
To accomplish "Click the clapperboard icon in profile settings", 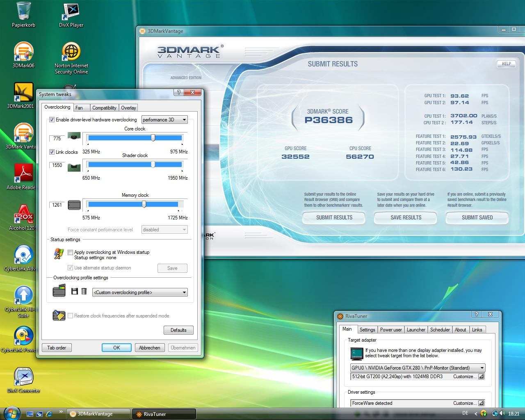I will tap(59, 291).
